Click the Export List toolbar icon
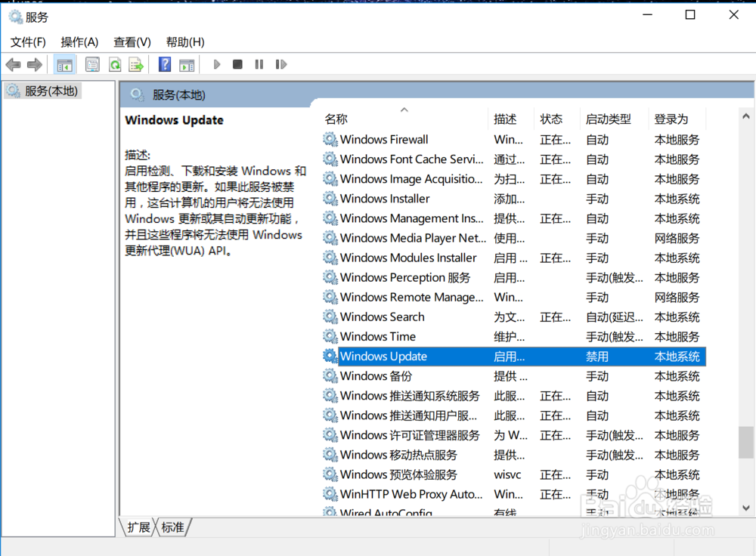756x556 pixels. (x=136, y=64)
